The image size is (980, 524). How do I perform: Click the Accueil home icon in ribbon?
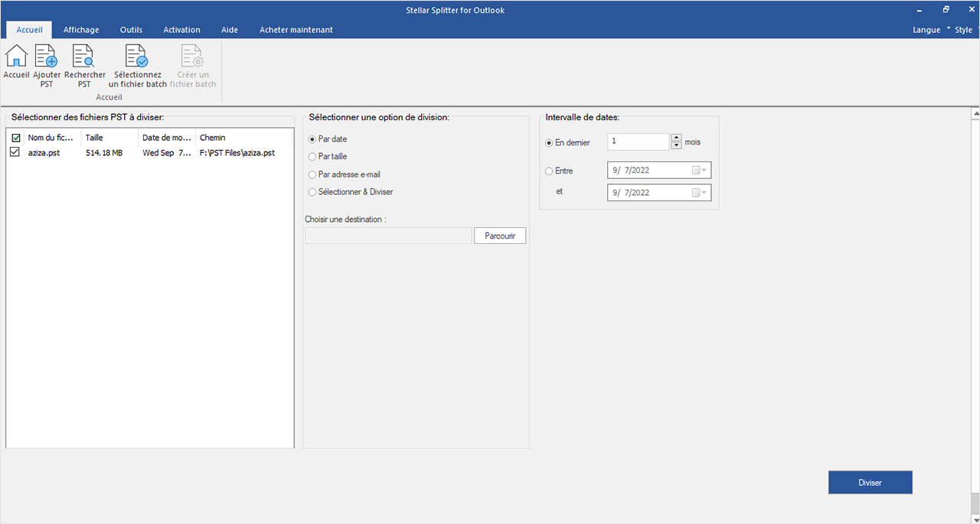(16, 56)
